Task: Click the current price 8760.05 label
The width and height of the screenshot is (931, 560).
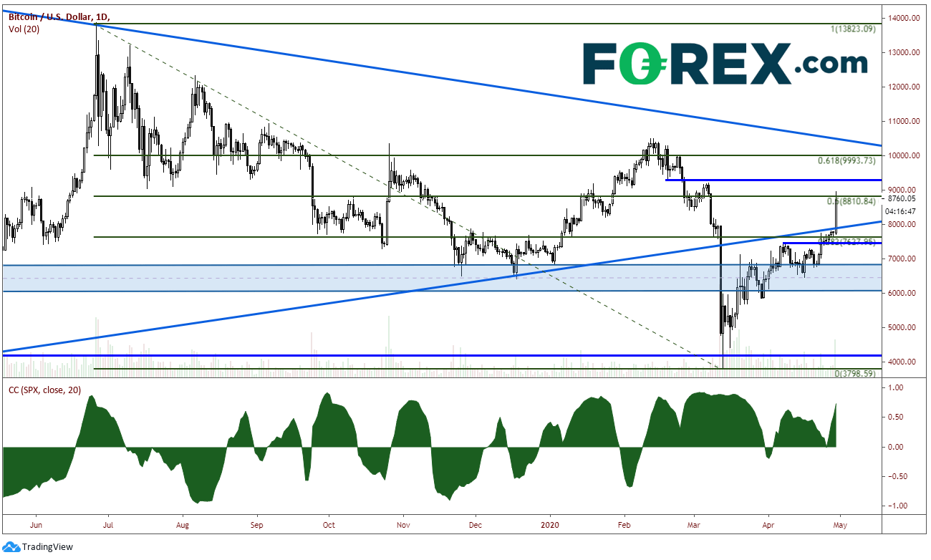Action: tap(901, 198)
